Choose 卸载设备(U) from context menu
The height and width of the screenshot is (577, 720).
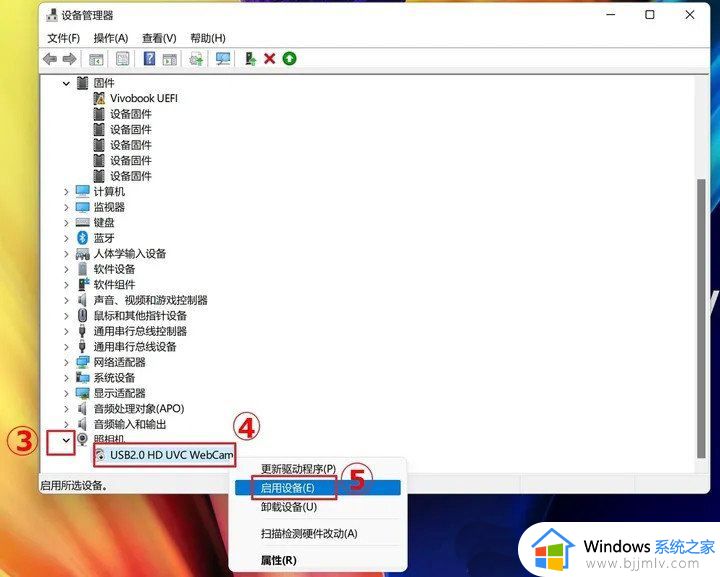coord(317,507)
